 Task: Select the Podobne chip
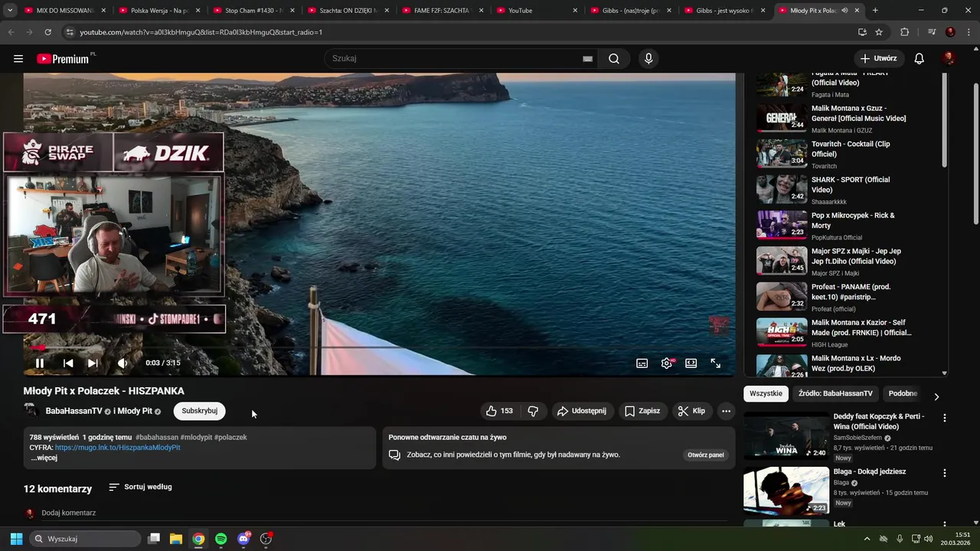tap(903, 393)
